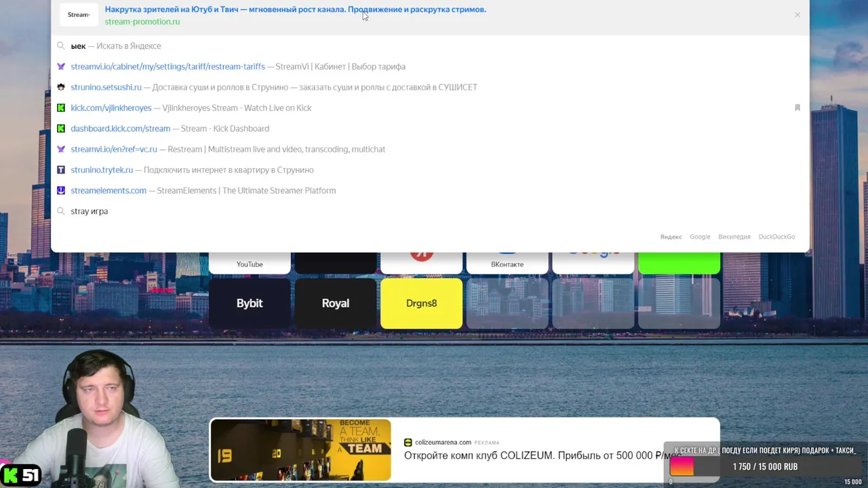Open the bright green speed-dial tile

679,263
